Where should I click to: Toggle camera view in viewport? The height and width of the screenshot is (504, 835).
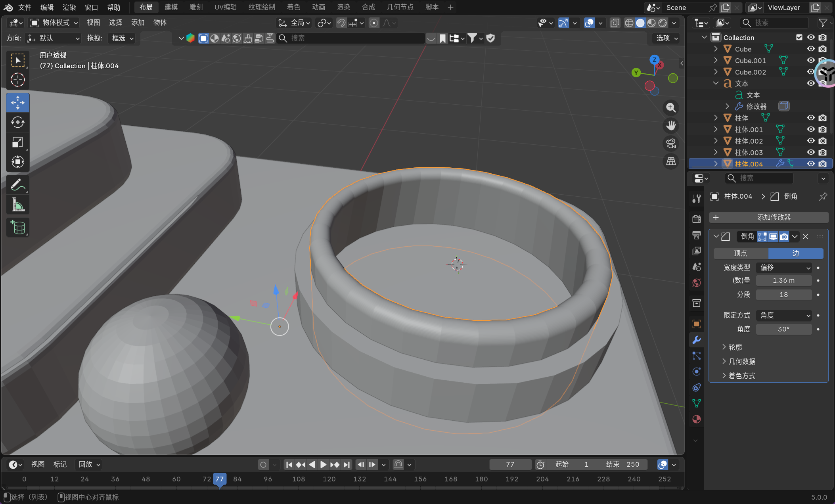pos(671,144)
